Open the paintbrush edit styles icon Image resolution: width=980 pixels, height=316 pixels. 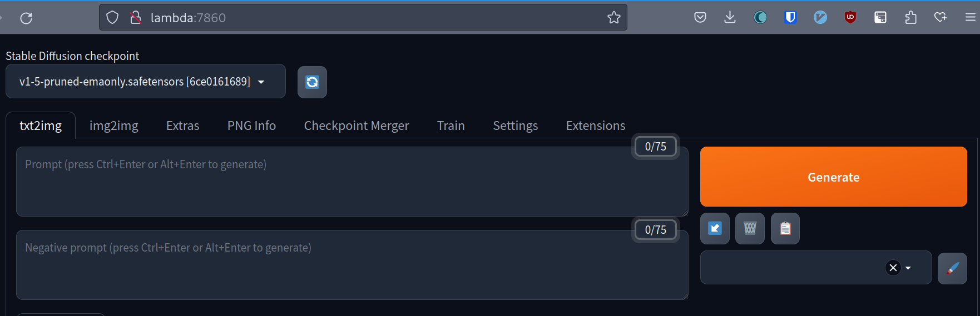pyautogui.click(x=952, y=268)
